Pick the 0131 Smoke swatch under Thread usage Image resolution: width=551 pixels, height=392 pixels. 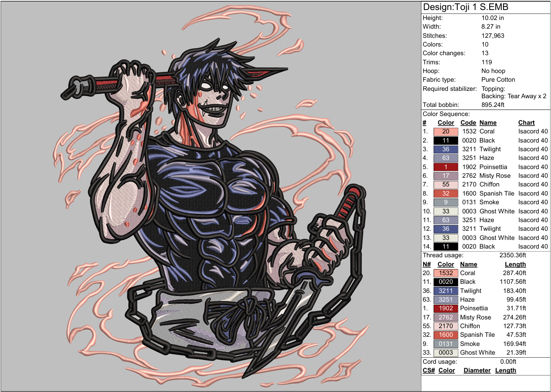[446, 344]
